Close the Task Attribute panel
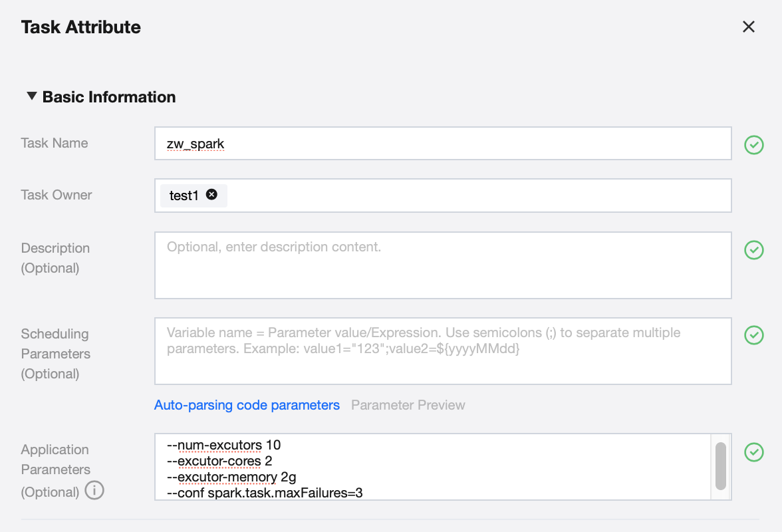Image resolution: width=782 pixels, height=532 pixels. 749,27
